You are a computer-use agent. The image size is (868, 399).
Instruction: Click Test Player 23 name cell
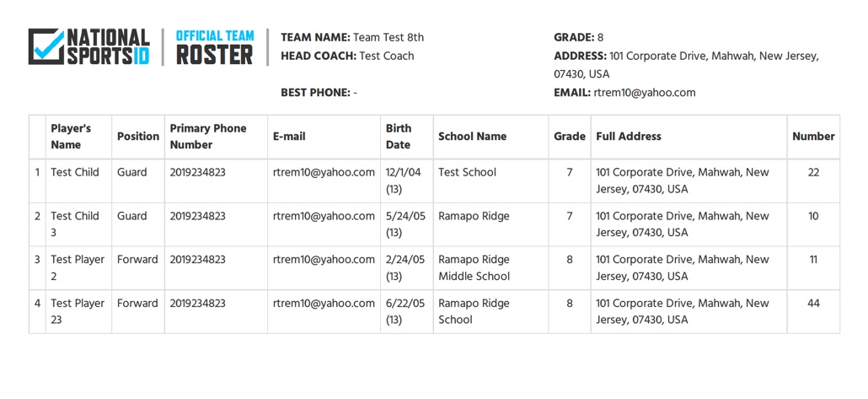pos(78,311)
